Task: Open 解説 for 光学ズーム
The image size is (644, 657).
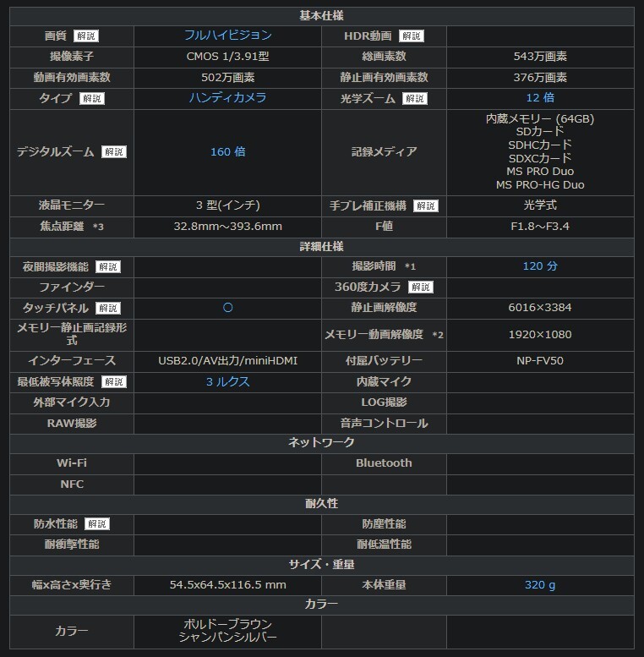Action: point(414,98)
